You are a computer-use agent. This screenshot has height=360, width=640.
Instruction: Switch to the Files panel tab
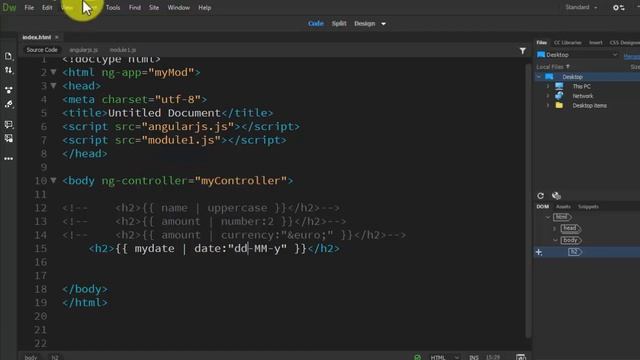coord(542,42)
